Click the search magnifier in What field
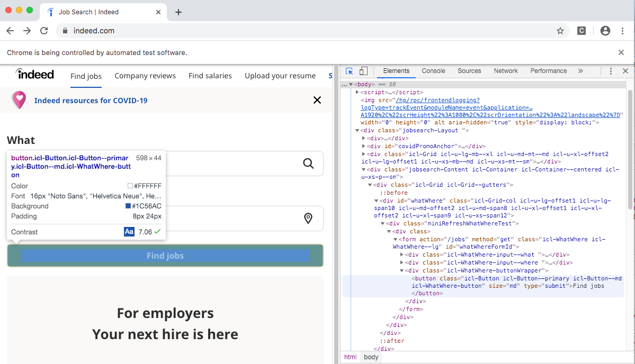The height and width of the screenshot is (364, 635). 308,163
